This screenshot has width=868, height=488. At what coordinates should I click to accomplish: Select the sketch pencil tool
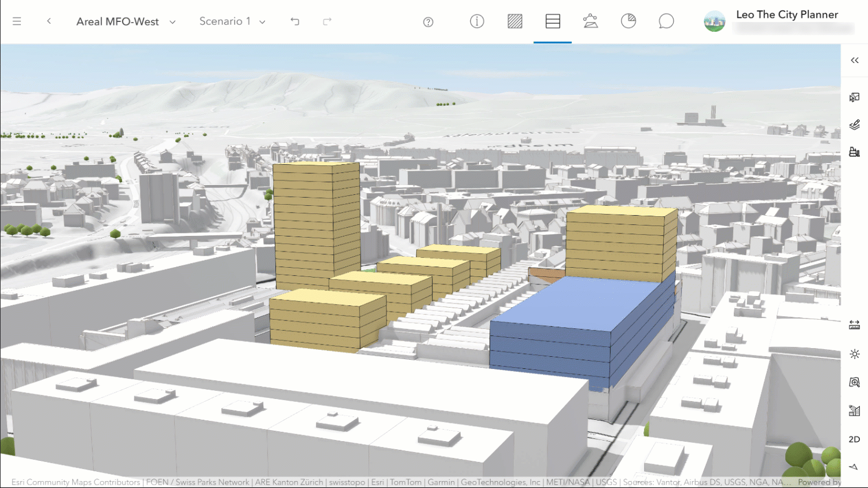(x=855, y=124)
